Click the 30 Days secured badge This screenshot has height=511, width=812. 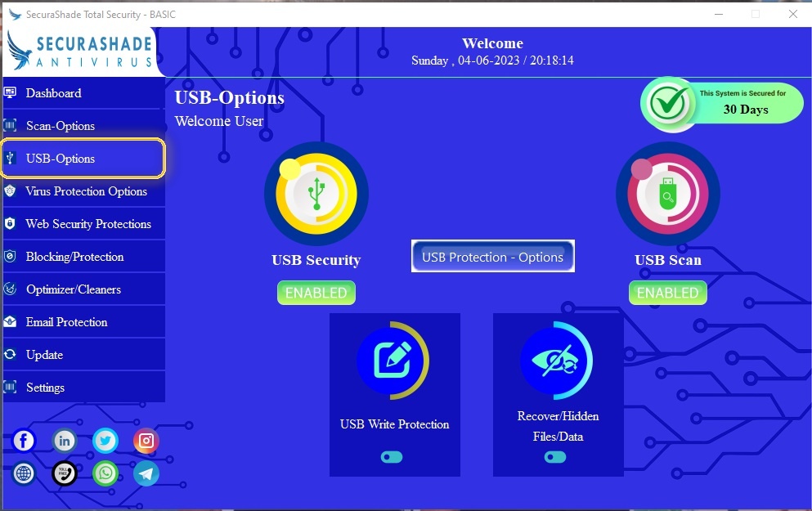click(x=722, y=104)
